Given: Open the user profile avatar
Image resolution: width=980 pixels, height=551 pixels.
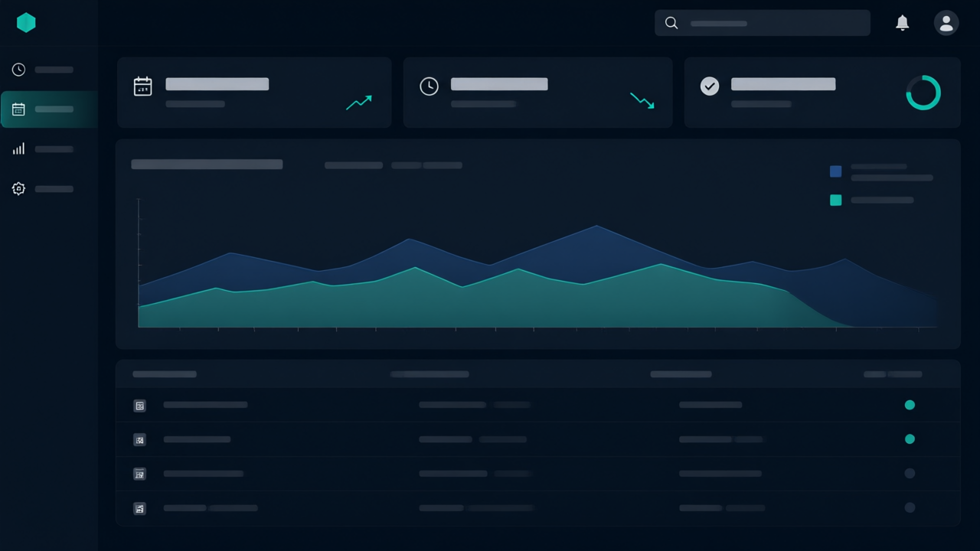Looking at the screenshot, I should 946,23.
